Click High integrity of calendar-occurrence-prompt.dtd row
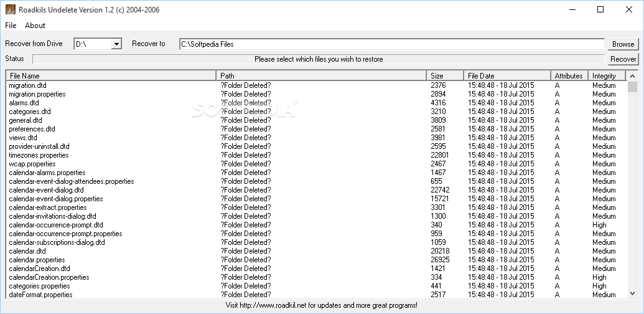Image resolution: width=644 pixels, height=314 pixels. pos(599,225)
